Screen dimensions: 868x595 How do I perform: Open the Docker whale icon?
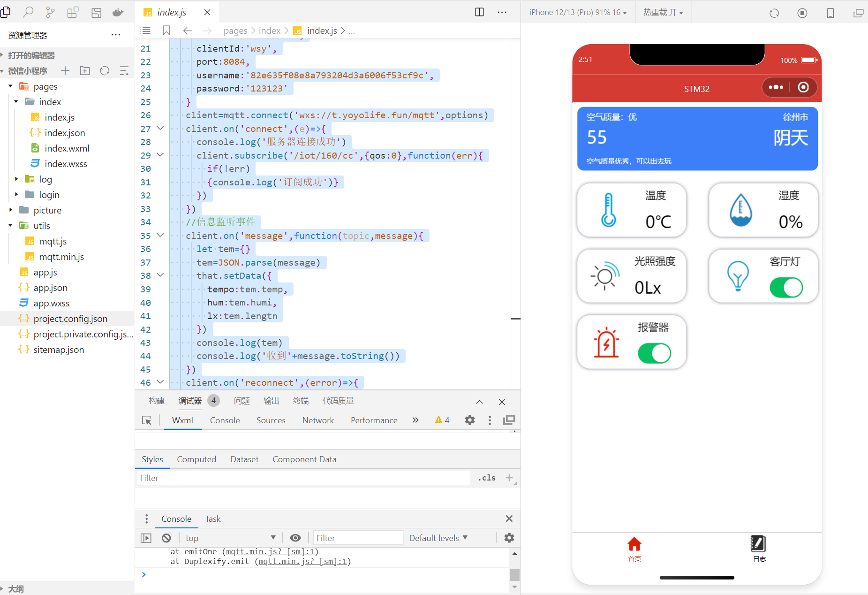pos(118,12)
